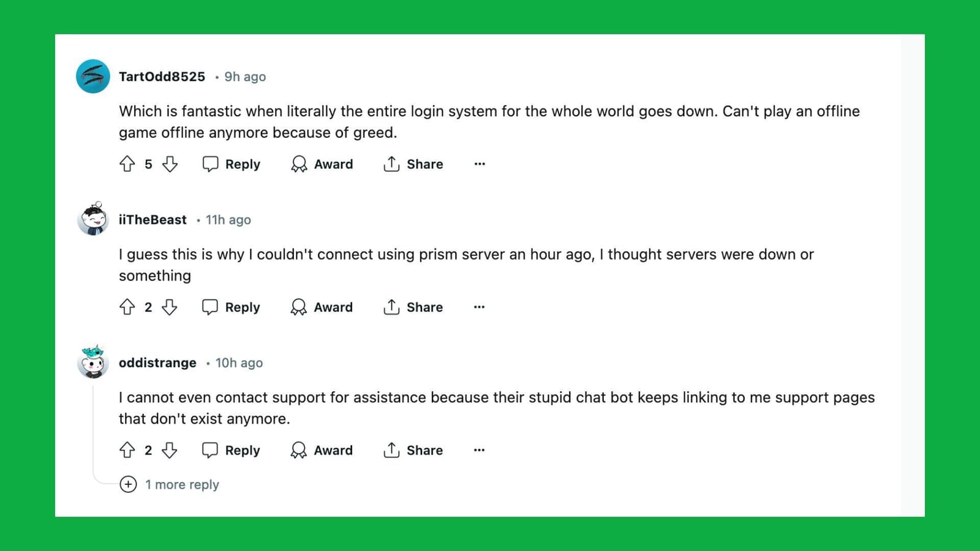Downvote oddistrange's comment

[x=170, y=451]
